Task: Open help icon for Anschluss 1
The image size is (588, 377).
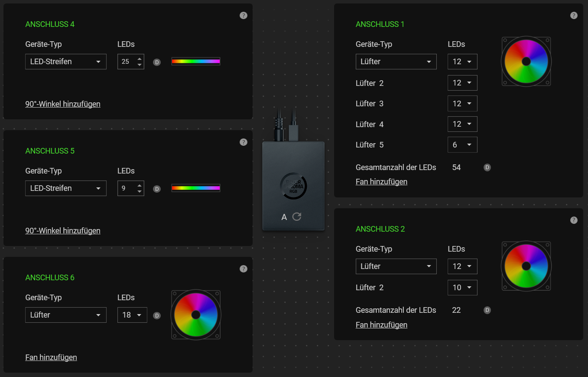Action: 574,16
